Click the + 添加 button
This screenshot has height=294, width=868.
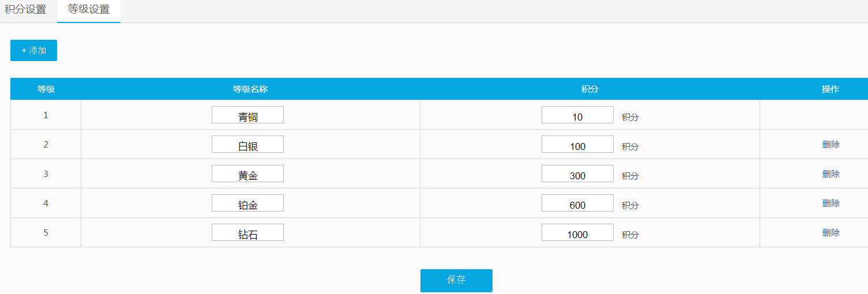(33, 50)
